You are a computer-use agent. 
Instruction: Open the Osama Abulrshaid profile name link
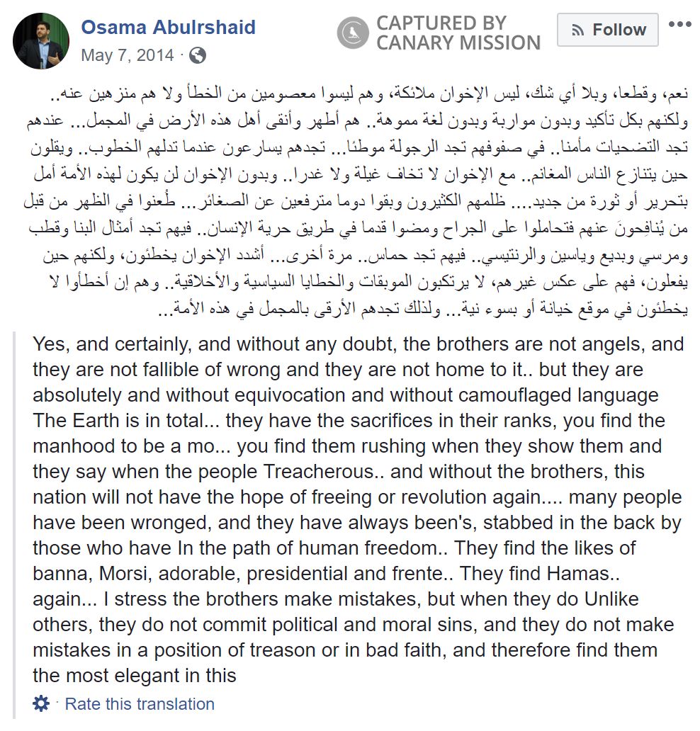[x=168, y=28]
